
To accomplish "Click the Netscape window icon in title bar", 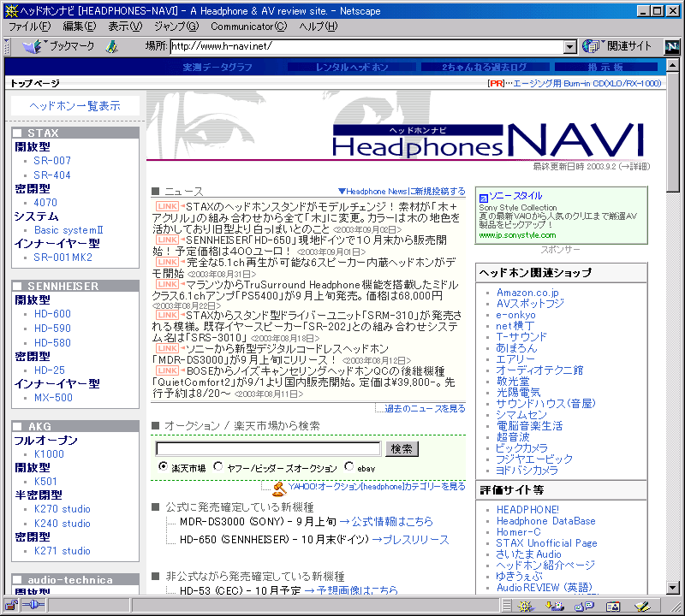I will 11,10.
